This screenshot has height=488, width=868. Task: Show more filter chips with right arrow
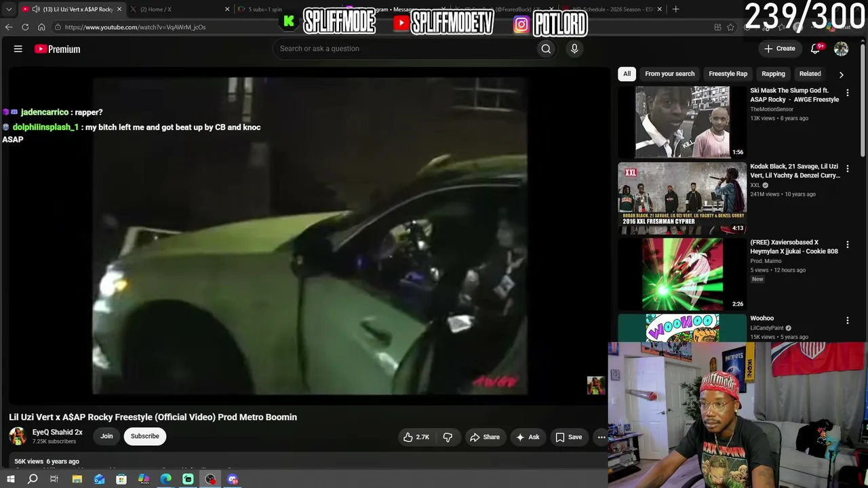[842, 75]
